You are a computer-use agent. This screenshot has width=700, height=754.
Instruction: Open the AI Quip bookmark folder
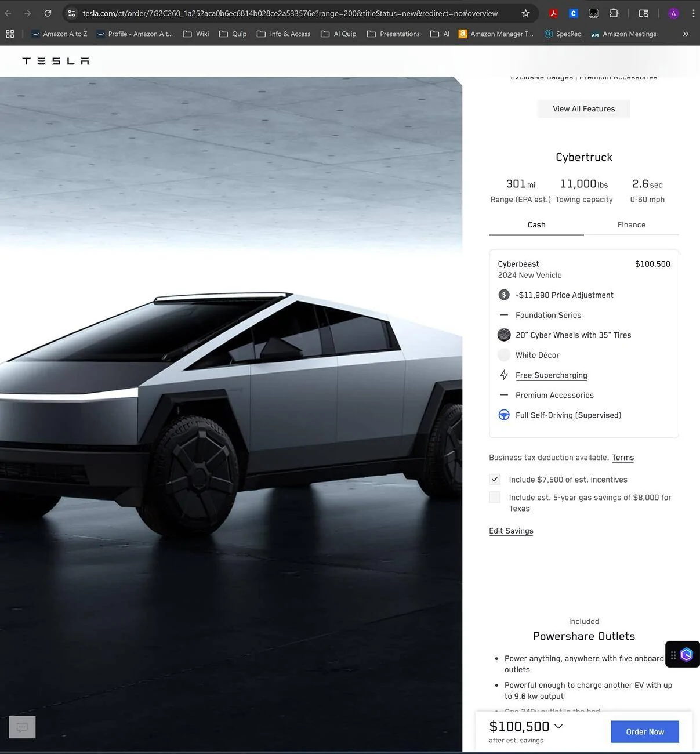pyautogui.click(x=338, y=34)
